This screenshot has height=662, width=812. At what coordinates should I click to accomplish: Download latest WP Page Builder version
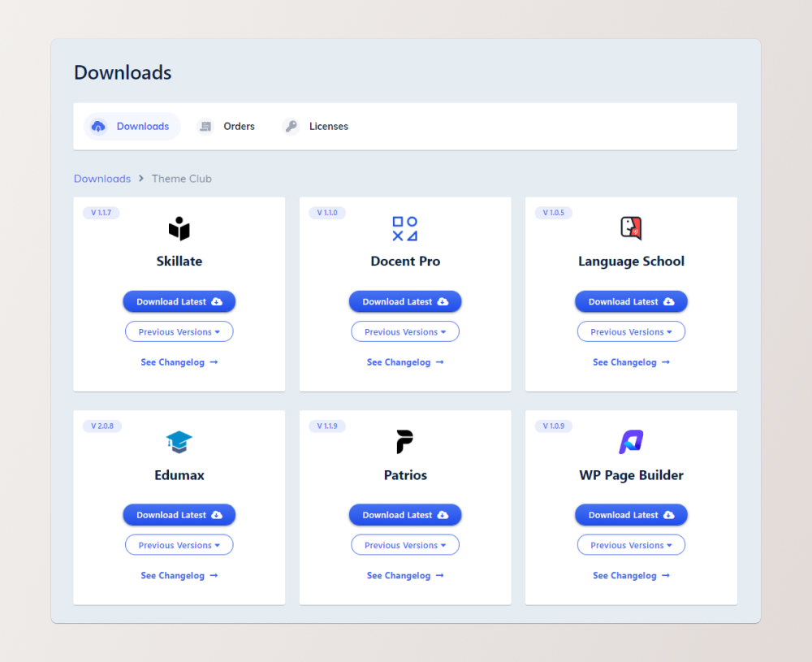(631, 515)
